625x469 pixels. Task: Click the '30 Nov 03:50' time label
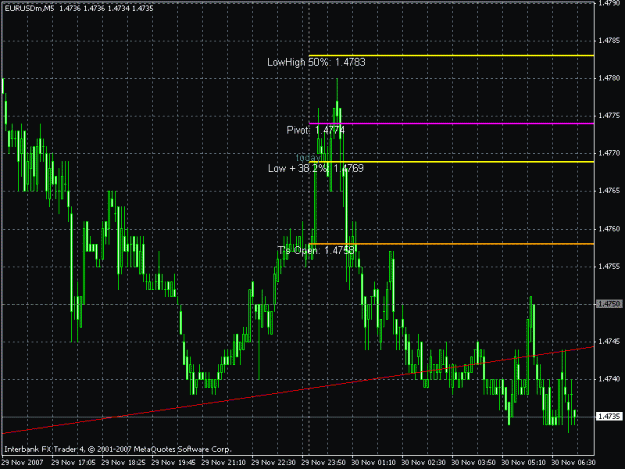pyautogui.click(x=474, y=463)
